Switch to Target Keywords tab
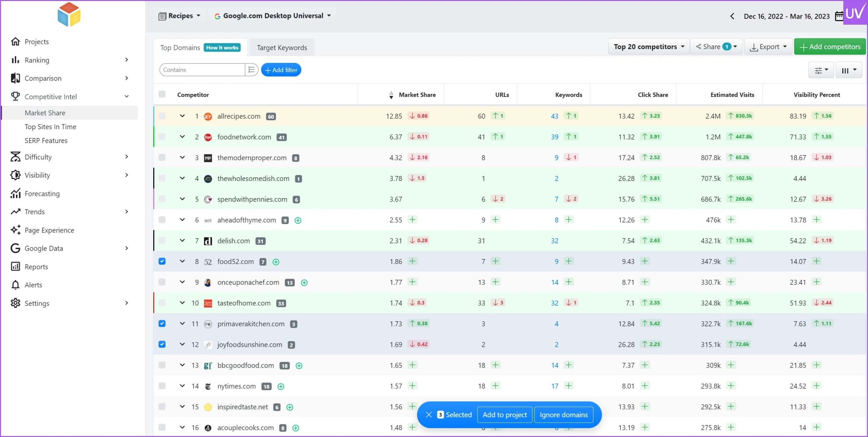The height and width of the screenshot is (437, 868). pyautogui.click(x=282, y=47)
